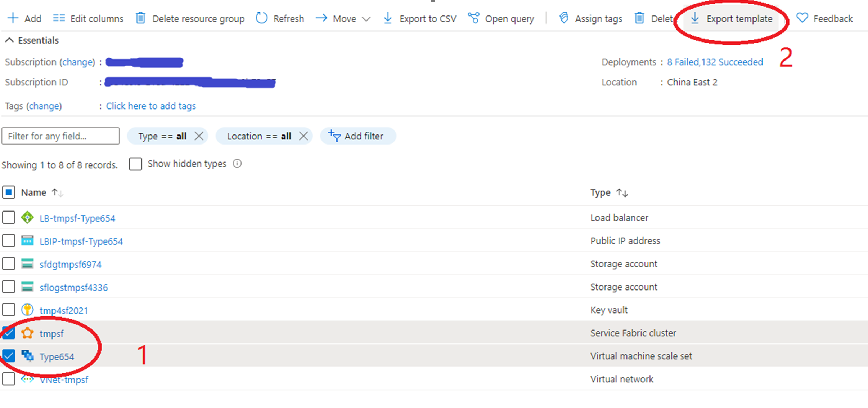
Task: Click the Open query icon
Action: coord(473,18)
